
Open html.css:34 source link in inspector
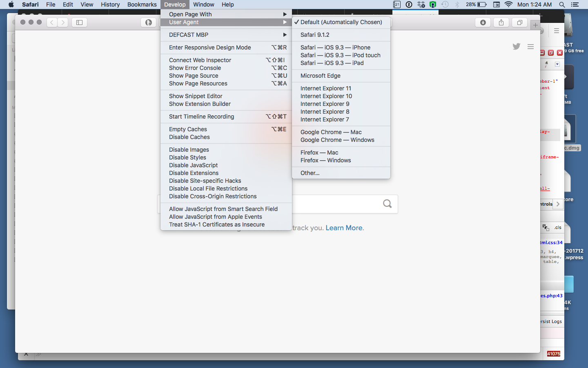pyautogui.click(x=551, y=242)
